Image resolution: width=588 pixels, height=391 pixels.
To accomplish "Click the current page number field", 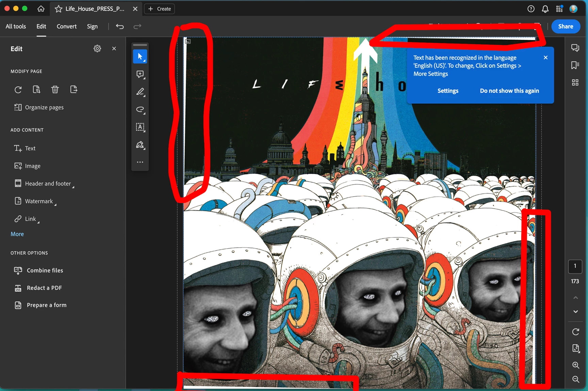I will coord(575,266).
